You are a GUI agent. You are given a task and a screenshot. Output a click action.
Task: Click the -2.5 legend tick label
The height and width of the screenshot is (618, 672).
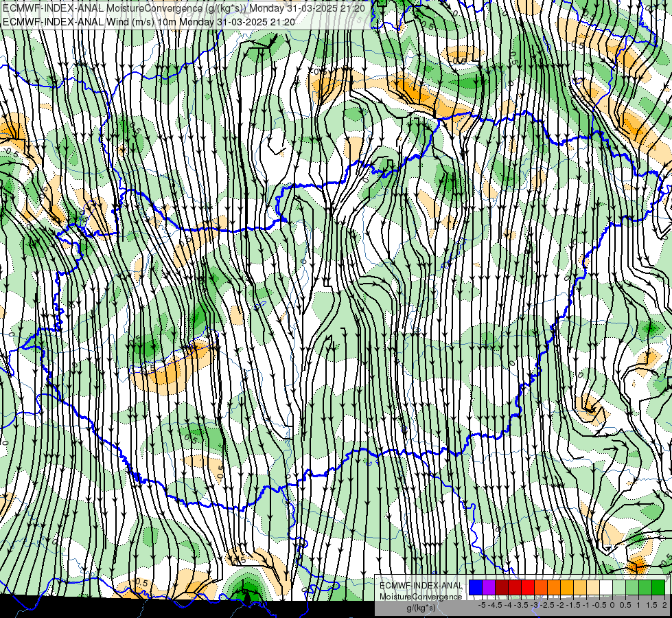click(547, 605)
